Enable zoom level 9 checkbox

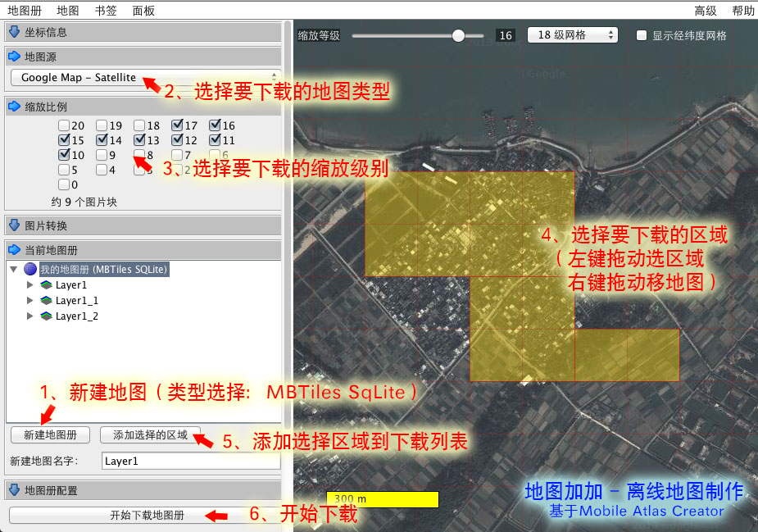click(x=102, y=155)
